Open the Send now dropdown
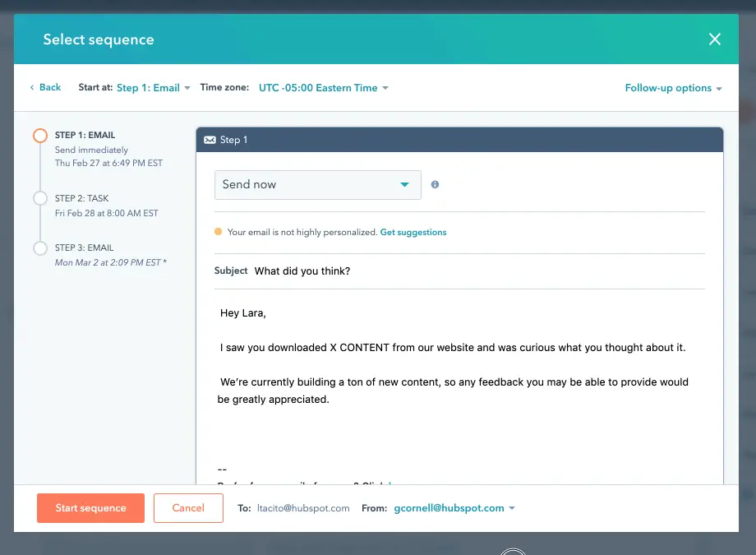Screen dimensions: 756x555 [317, 185]
